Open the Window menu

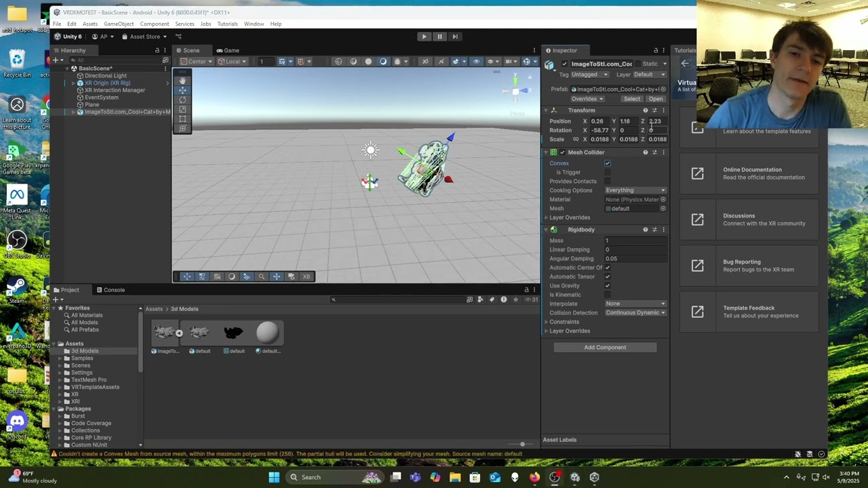254,24
